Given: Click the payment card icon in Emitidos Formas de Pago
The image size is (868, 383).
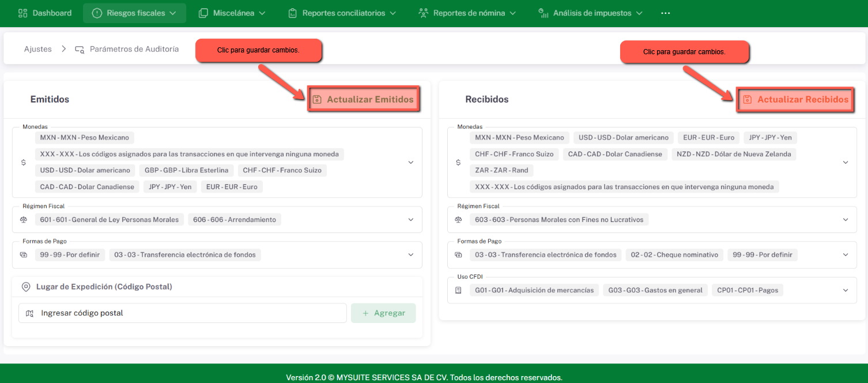Looking at the screenshot, I should (x=24, y=255).
